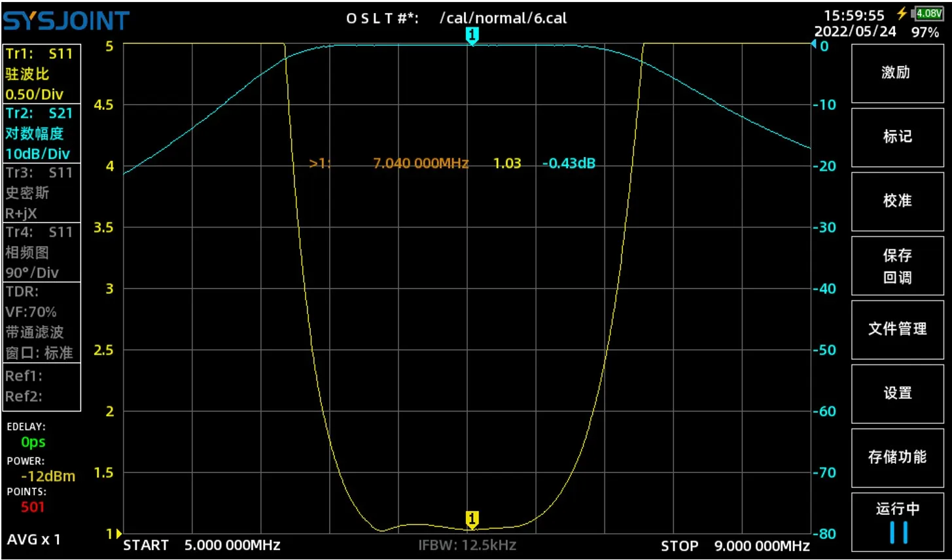This screenshot has height=560, width=952.
Task: Click the O S L T #*: calibration status
Action: tap(383, 18)
